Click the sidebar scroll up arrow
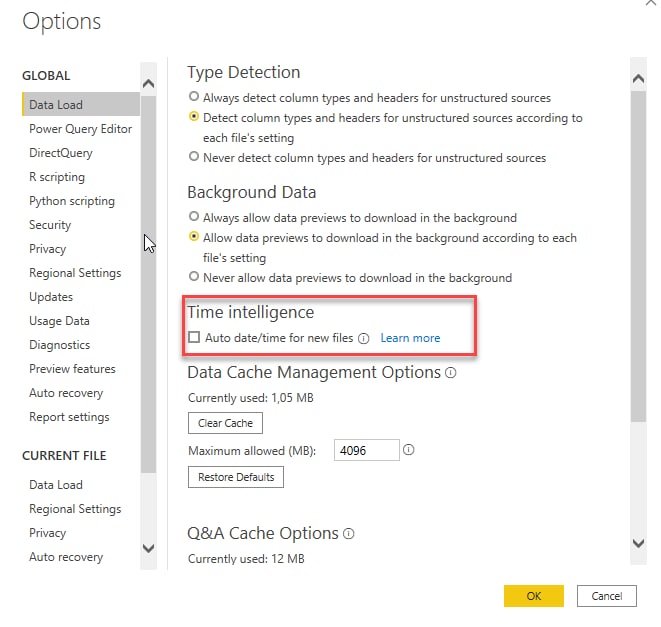Screen dimensions: 661x627 coord(148,83)
